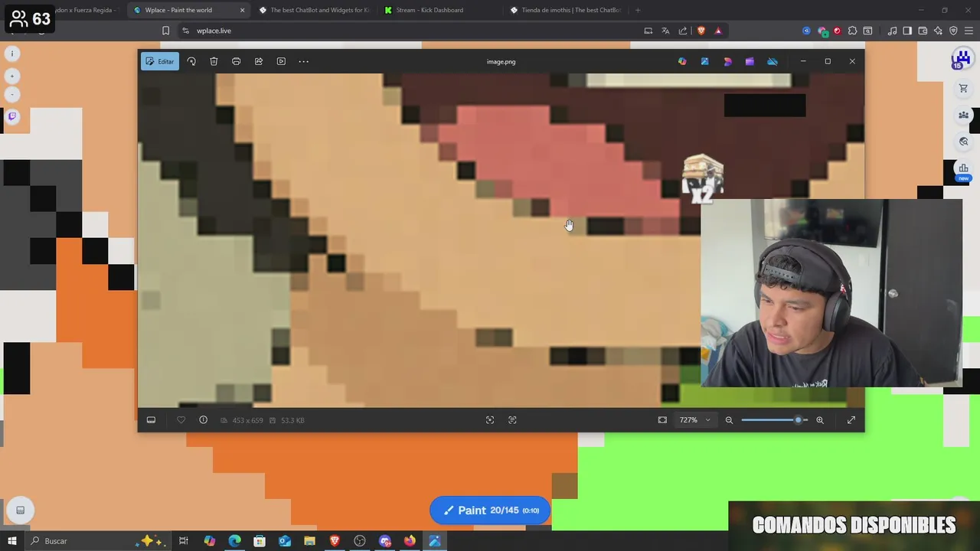The image size is (980, 551).
Task: Click Wplace icon at bottom-left of map
Action: click(x=21, y=510)
